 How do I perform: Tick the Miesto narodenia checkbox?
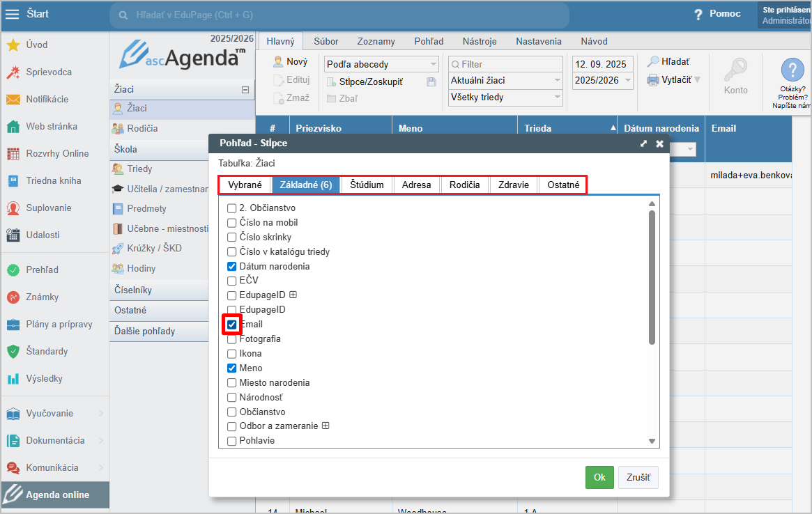(x=232, y=383)
